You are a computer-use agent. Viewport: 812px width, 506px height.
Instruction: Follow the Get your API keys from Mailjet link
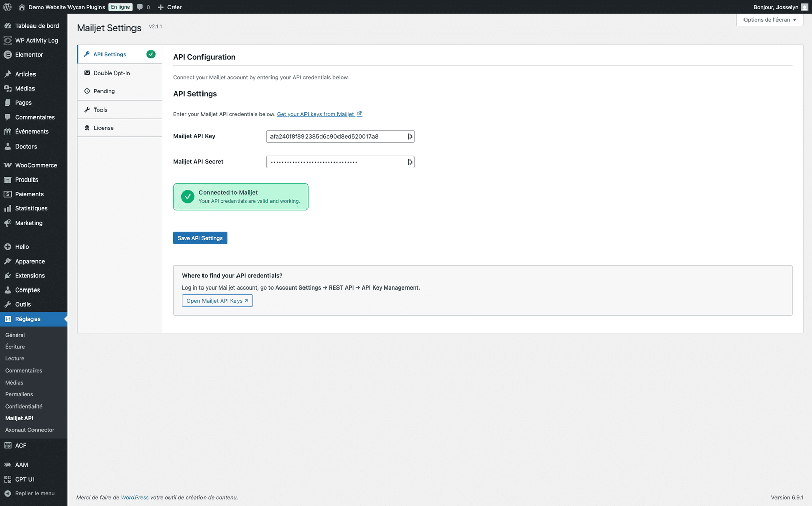pos(315,114)
